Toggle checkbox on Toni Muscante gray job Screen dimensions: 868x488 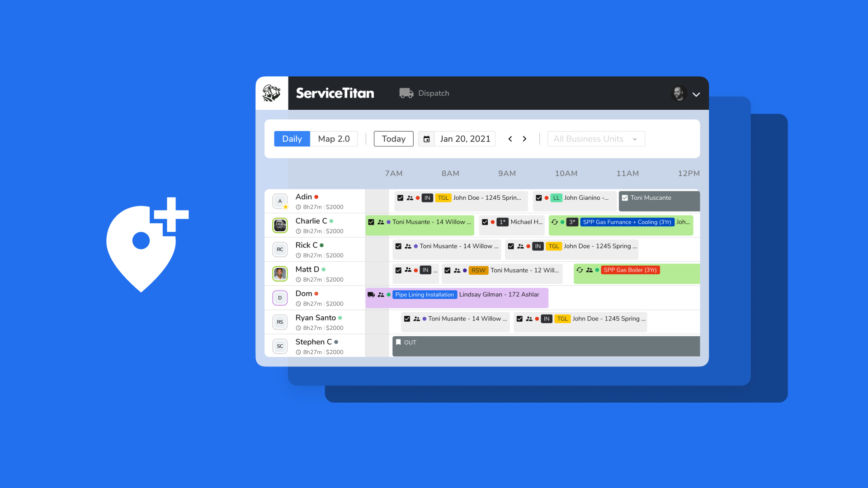tap(625, 198)
